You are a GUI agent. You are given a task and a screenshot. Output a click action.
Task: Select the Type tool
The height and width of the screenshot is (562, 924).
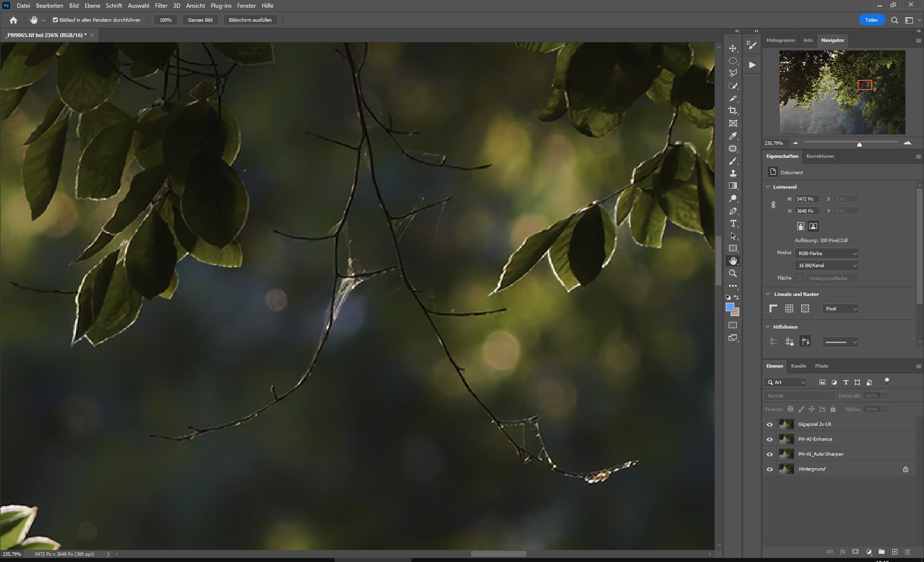click(733, 224)
